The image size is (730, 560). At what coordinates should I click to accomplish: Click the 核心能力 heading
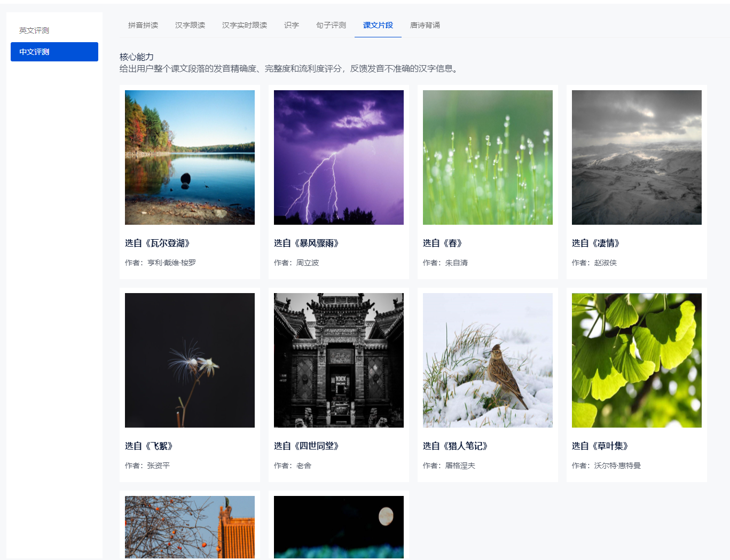click(137, 57)
